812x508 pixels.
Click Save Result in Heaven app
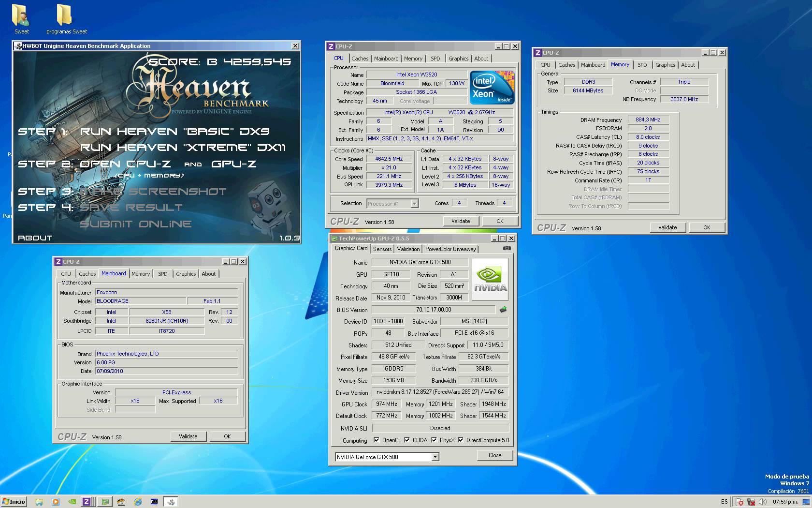tap(131, 208)
